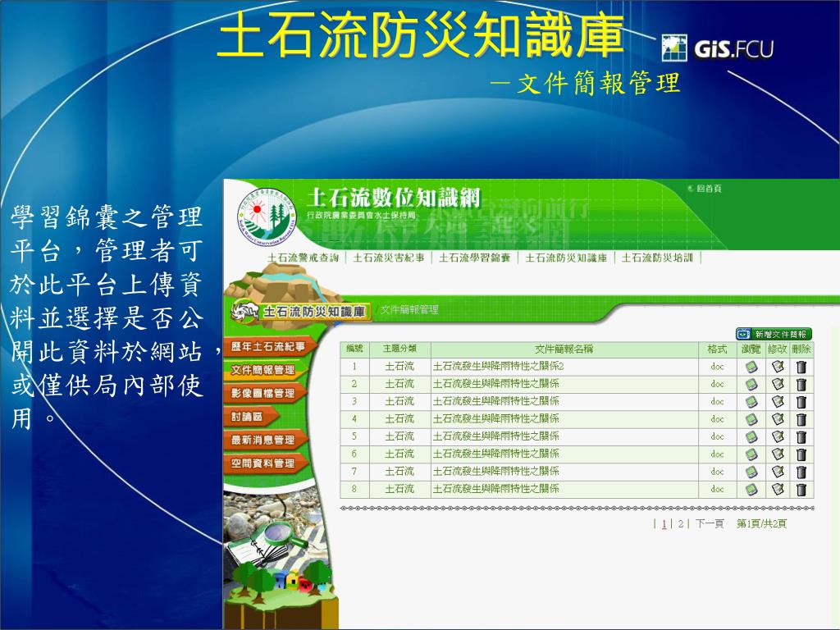The height and width of the screenshot is (630, 840).
Task: Click the row 5 edit icon
Action: point(778,437)
